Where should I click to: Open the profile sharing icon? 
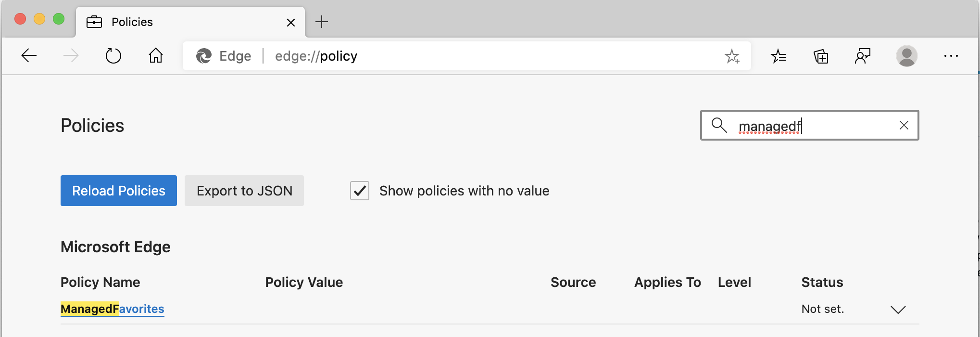[x=863, y=56]
